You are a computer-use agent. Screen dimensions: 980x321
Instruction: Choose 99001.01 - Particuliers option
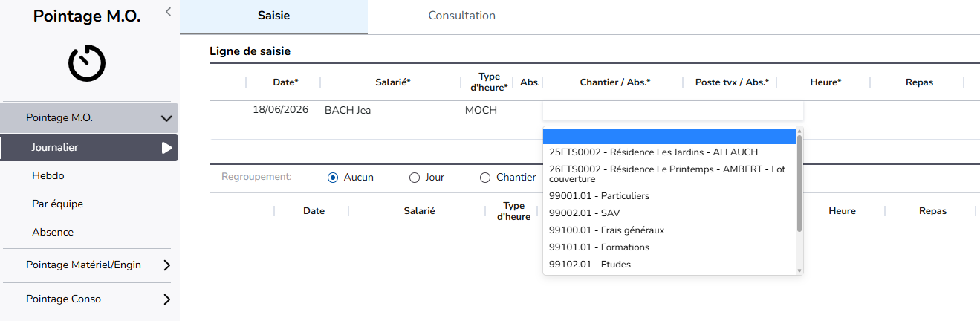tap(669, 196)
